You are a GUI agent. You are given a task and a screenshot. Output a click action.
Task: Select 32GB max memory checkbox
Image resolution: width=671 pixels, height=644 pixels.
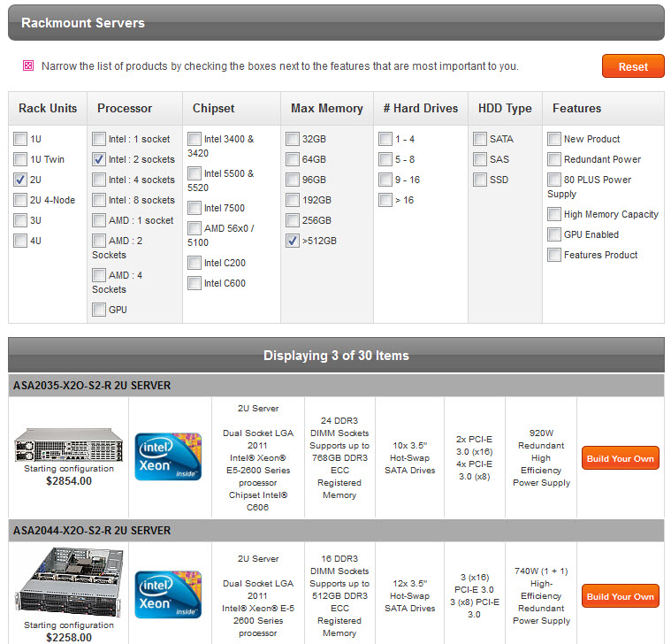tap(293, 139)
